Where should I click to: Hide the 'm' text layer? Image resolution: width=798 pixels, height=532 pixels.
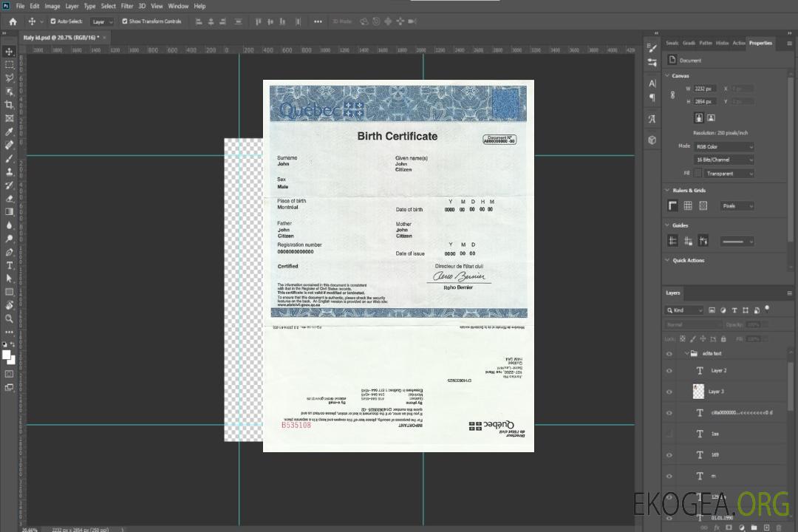(669, 477)
